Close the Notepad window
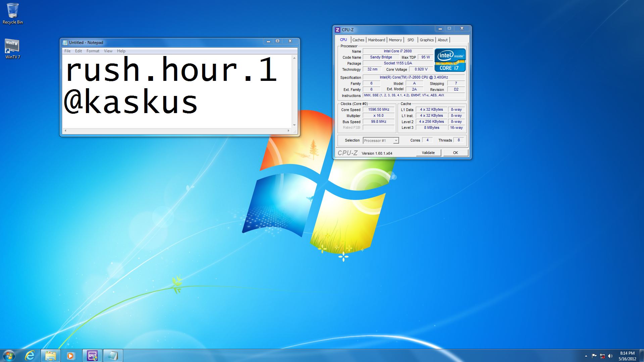644x362 pixels. [290, 41]
